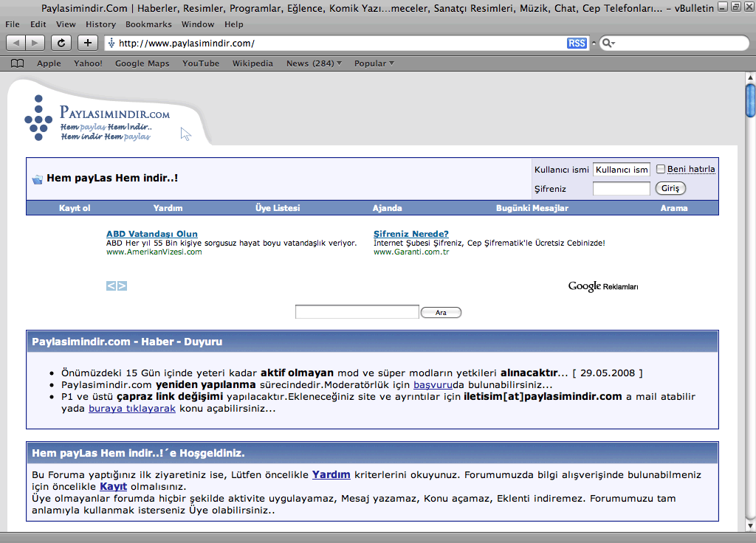Open the RSS feed button in address bar

coord(577,44)
